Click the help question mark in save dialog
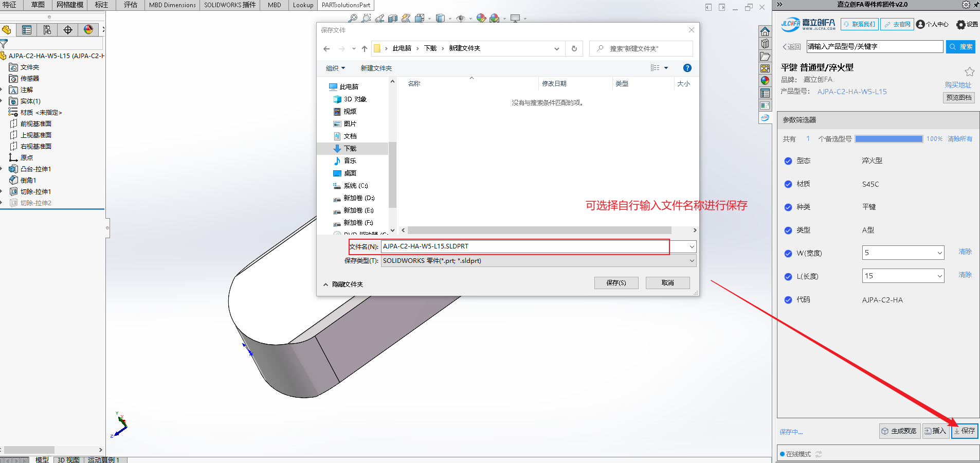 pos(687,68)
